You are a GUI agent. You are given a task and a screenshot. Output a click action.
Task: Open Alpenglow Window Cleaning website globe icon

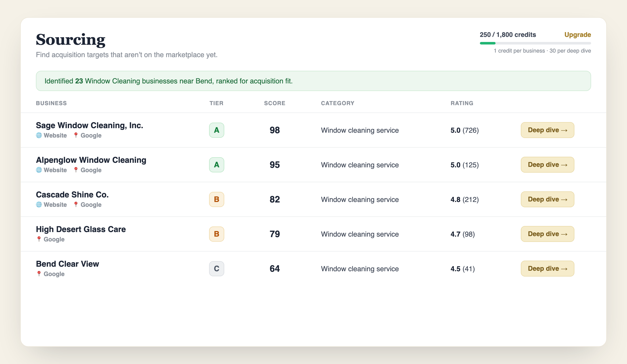pos(39,170)
